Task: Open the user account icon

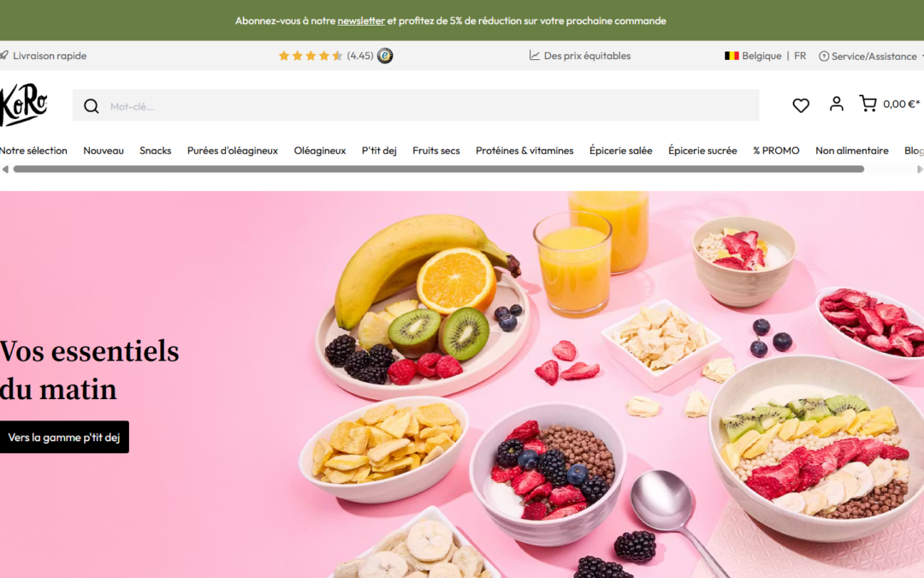Action: [836, 104]
